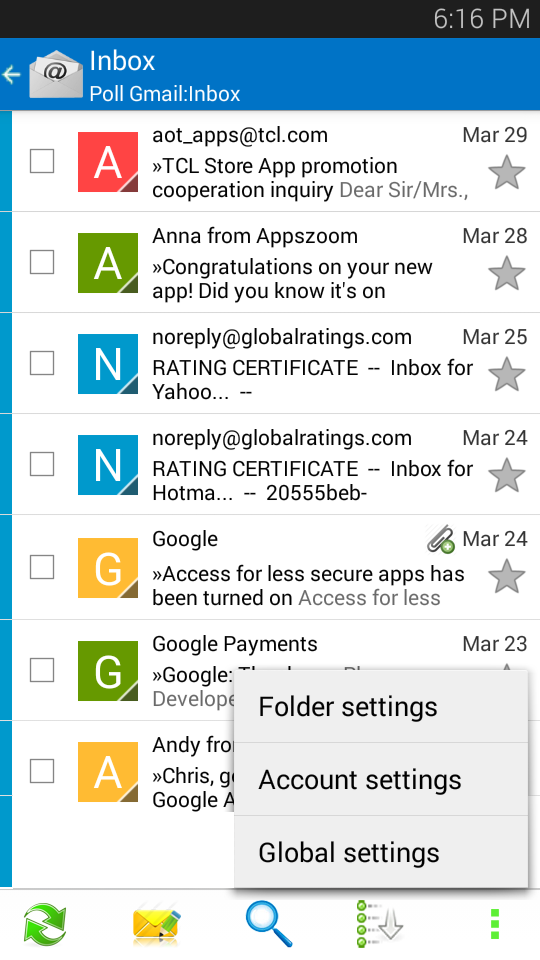Tap the back arrow beside Inbox
The image size is (540, 960).
11,75
